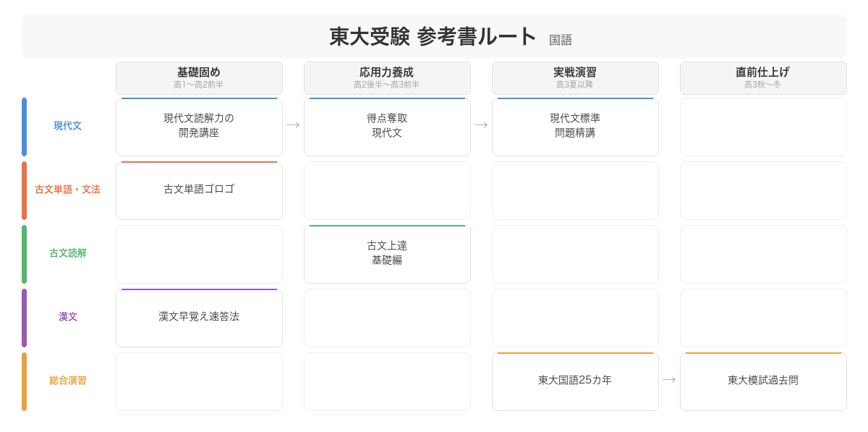The image size is (868, 432).
Task: Click the 古文単語・文法 row label
Action: coord(67,190)
